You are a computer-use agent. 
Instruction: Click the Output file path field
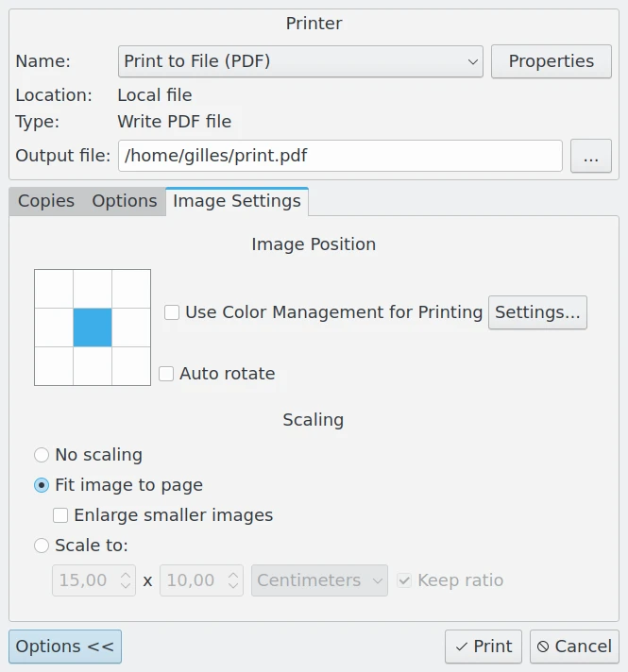tap(340, 156)
